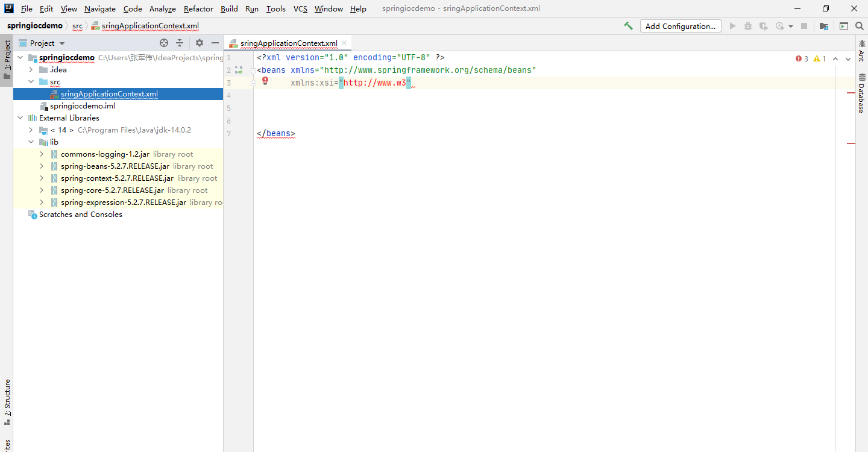Screen dimensions: 868x452
Task: Click the Stop square icon in toolbar
Action: coord(804,26)
